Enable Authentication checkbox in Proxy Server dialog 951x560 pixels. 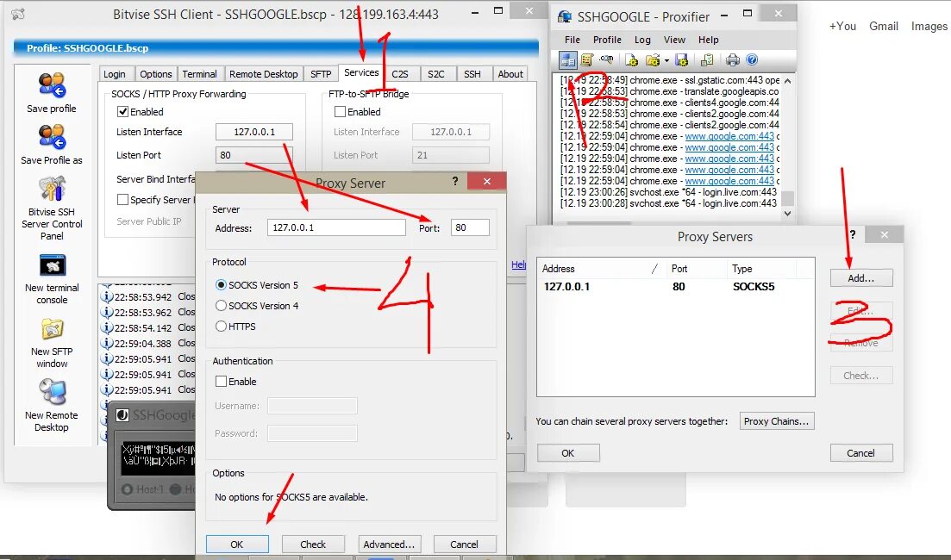point(222,381)
